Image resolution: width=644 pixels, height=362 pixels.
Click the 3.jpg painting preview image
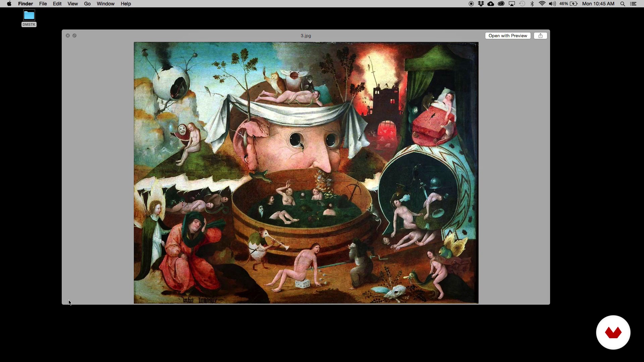point(306,173)
